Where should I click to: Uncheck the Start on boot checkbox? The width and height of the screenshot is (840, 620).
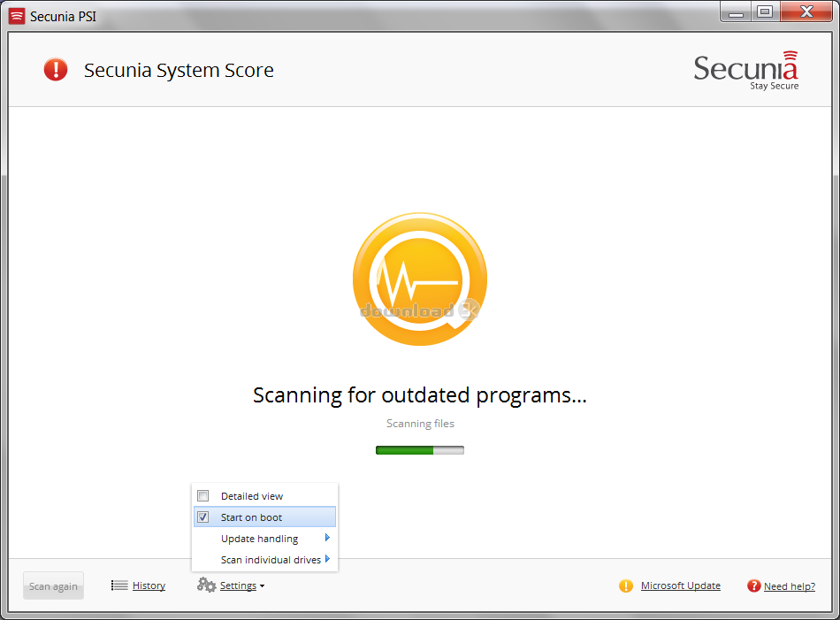click(203, 517)
